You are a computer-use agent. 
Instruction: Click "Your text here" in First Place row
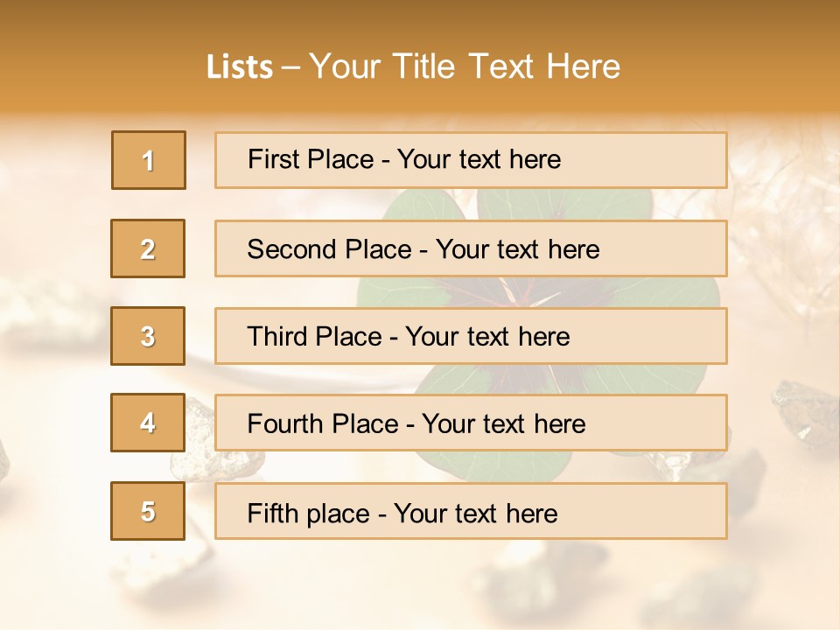[479, 159]
